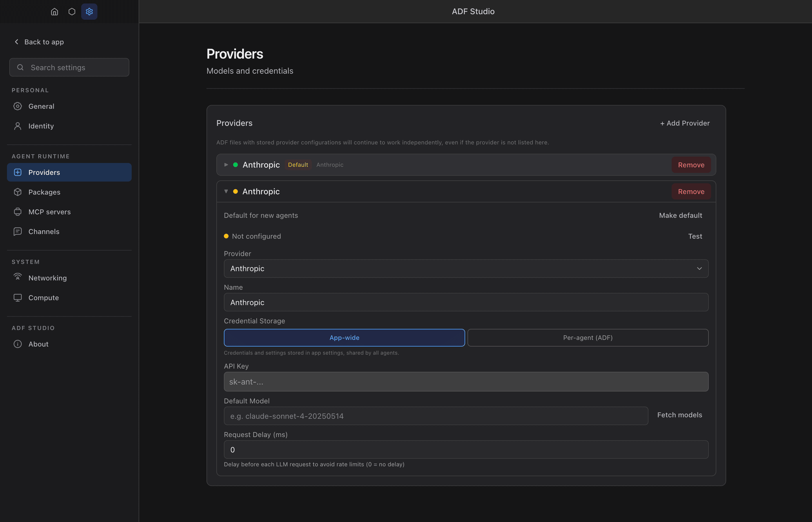Click the yellow Default badge
Viewport: 812px width, 522px height.
tap(298, 165)
